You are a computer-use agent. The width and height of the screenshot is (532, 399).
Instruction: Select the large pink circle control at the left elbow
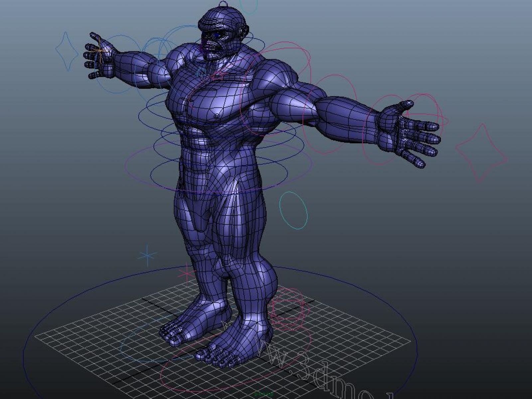329,114
